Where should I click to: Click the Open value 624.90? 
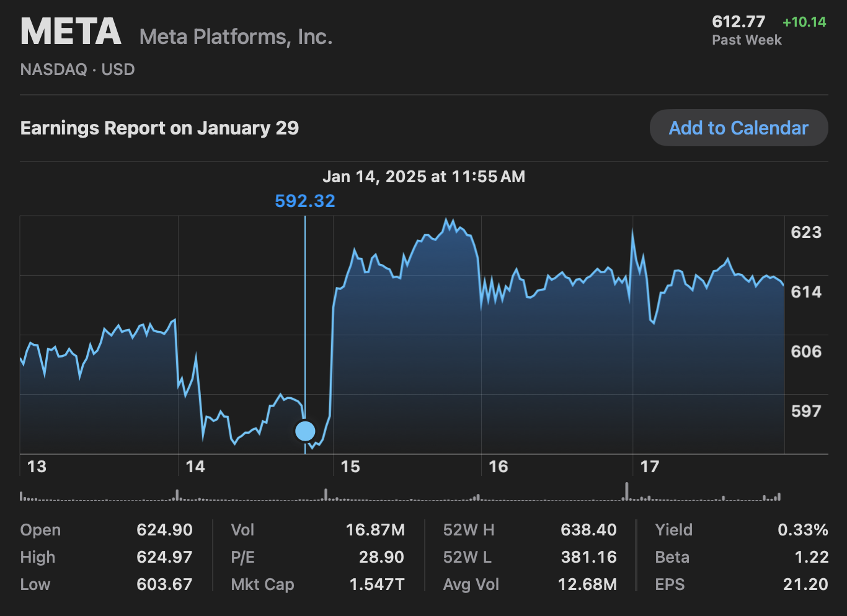tap(164, 530)
